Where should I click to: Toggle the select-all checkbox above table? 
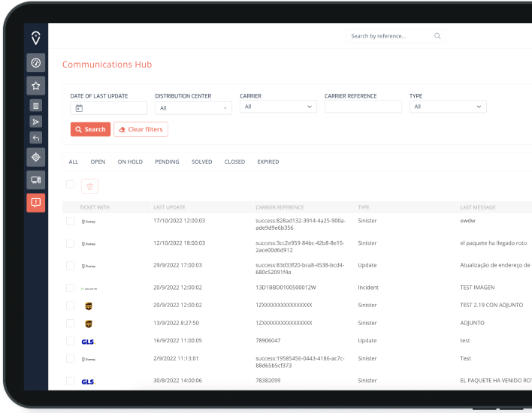[70, 185]
